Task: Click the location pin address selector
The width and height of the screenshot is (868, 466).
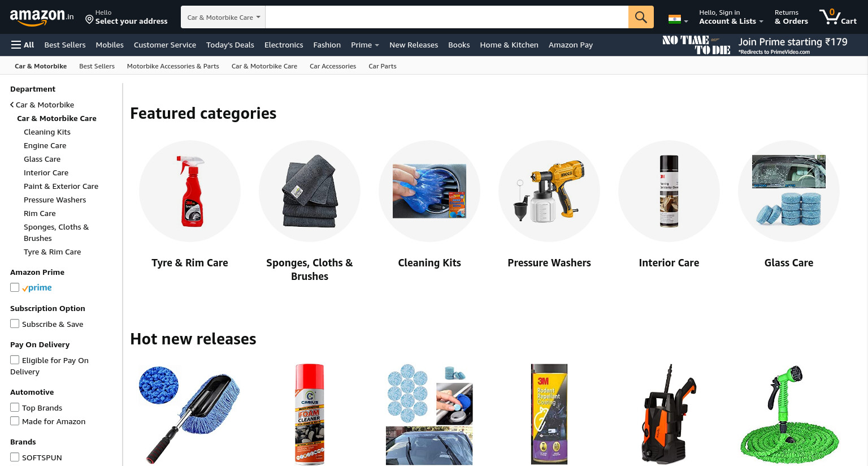Action: click(127, 17)
